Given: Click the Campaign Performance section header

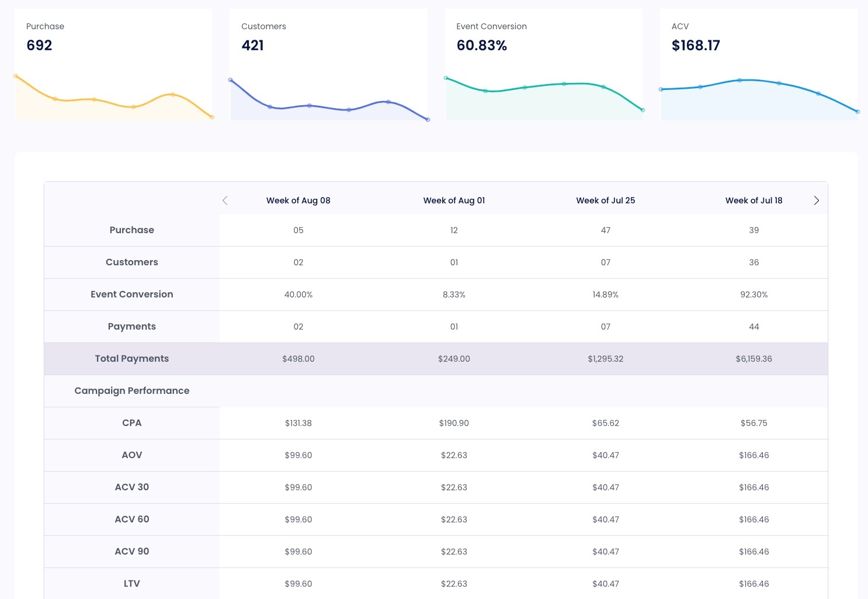Looking at the screenshot, I should point(132,391).
